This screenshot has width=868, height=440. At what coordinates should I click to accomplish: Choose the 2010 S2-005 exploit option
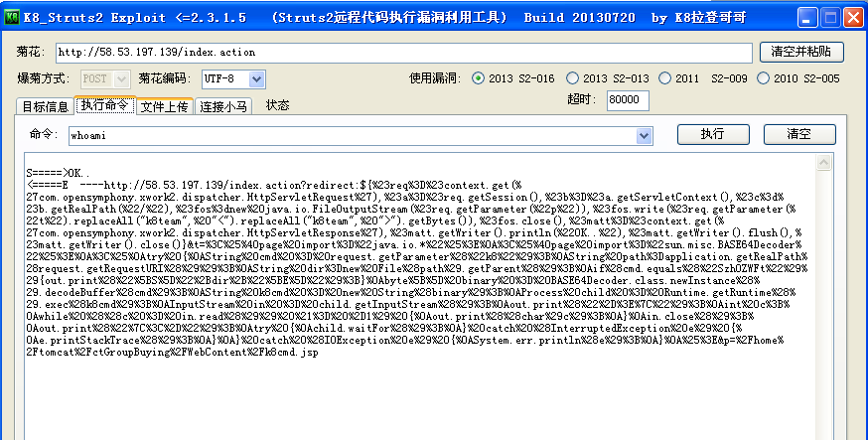[x=763, y=78]
